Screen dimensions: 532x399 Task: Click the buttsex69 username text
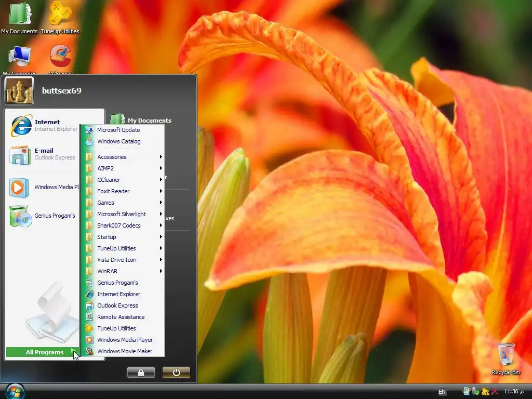pyautogui.click(x=61, y=90)
